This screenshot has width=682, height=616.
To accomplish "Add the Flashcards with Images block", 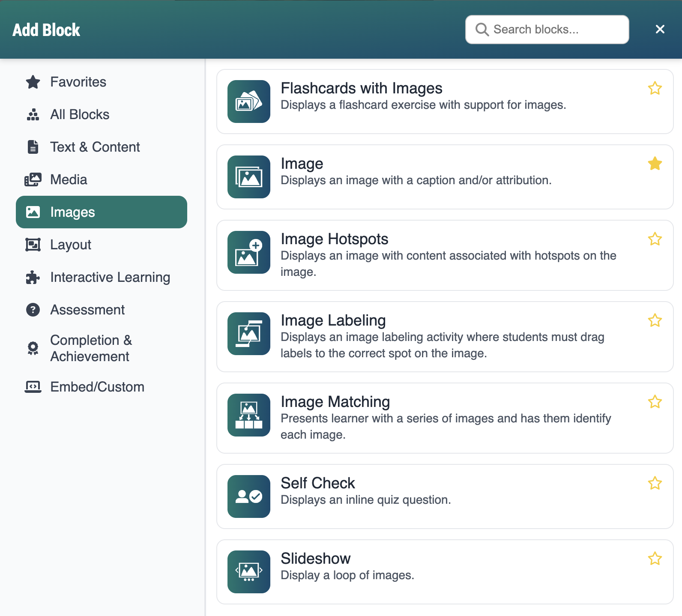I will pos(445,102).
